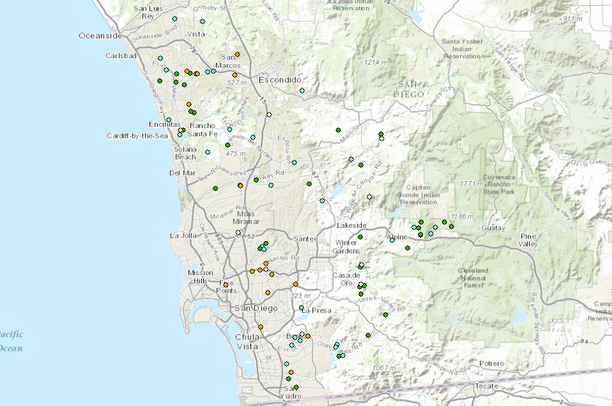The width and height of the screenshot is (612, 406).
Task: Select the cyan marker on Alpine label
Action: pos(392,240)
